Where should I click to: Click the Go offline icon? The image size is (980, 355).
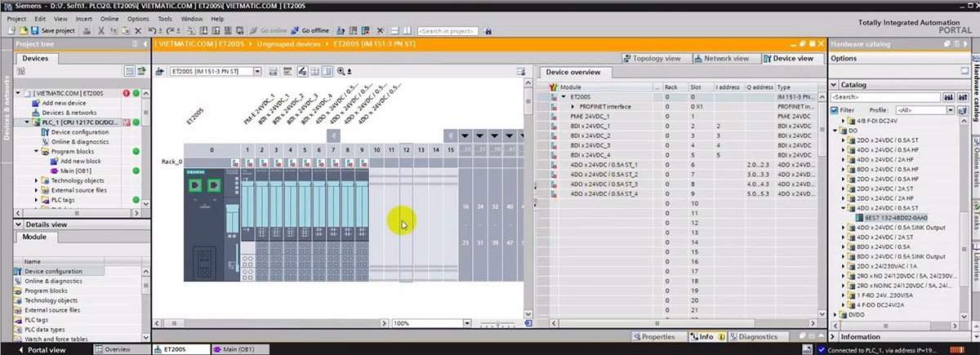point(294,30)
